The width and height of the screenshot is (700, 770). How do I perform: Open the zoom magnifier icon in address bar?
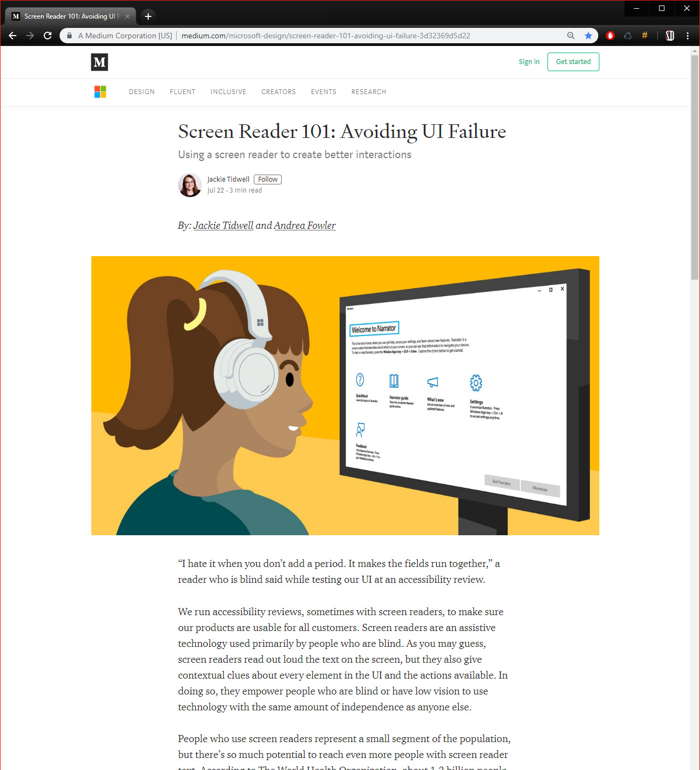click(571, 36)
